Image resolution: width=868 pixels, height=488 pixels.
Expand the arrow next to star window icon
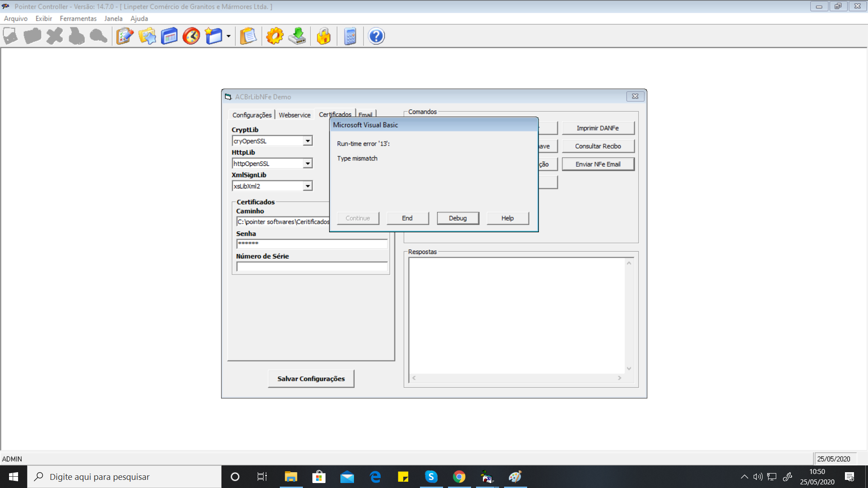[x=228, y=36]
